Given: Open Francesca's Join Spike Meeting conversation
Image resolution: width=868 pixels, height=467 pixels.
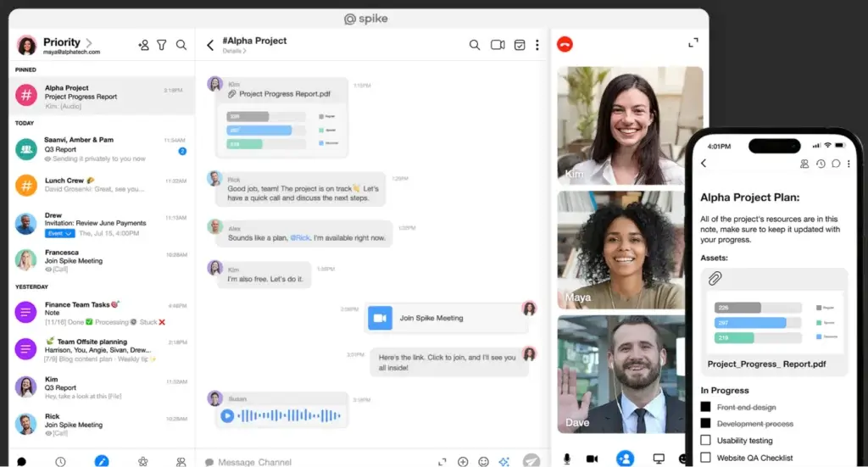Looking at the screenshot, I should point(102,260).
